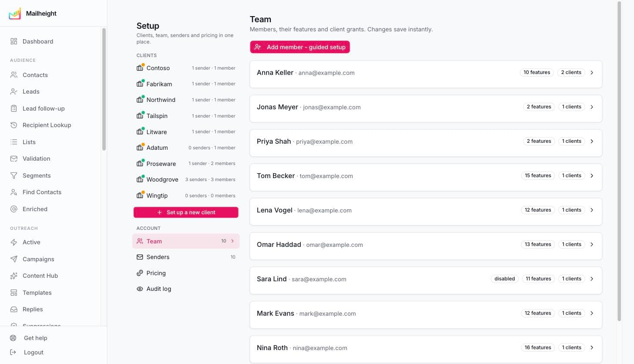Click Mark Evans member name
This screenshot has width=634, height=364.
tap(276, 313)
